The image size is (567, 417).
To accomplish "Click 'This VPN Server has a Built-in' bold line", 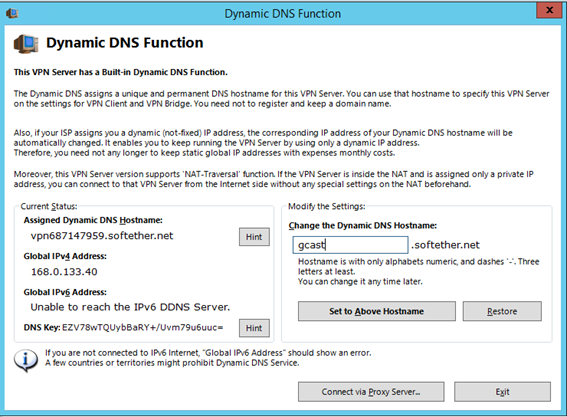I will 121,72.
